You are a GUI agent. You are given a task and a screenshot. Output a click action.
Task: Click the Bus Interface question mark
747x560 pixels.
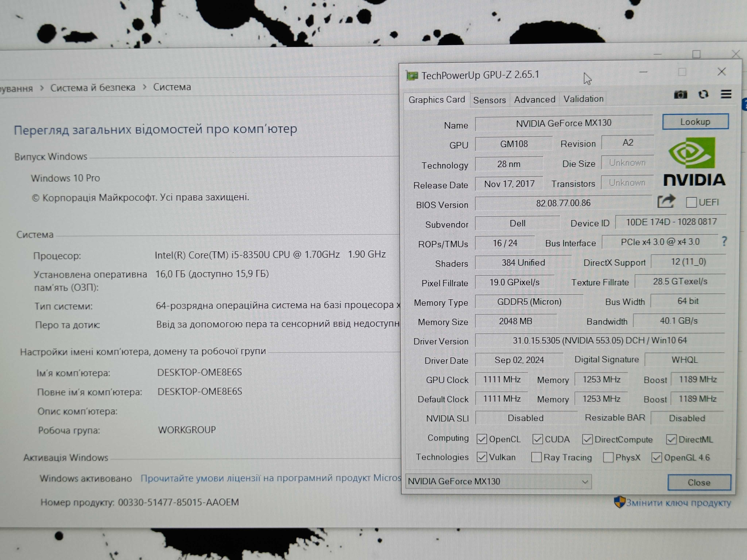click(724, 241)
